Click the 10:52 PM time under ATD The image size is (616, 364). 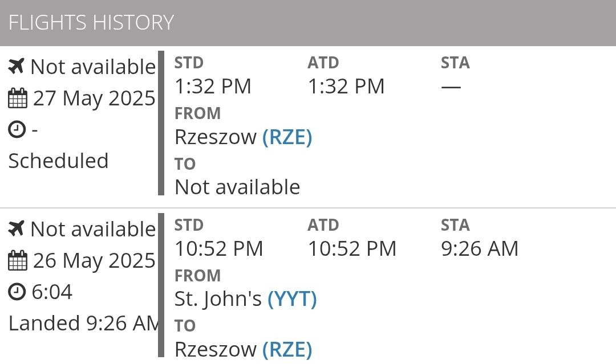[352, 249]
